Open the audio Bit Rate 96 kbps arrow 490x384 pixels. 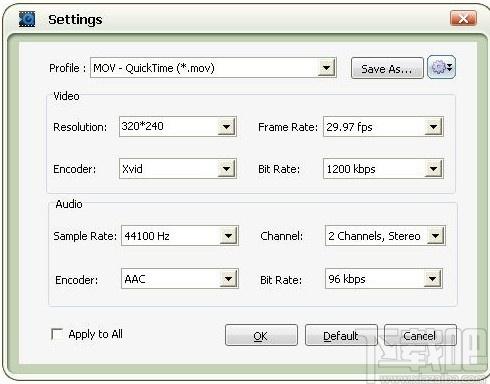(x=432, y=279)
